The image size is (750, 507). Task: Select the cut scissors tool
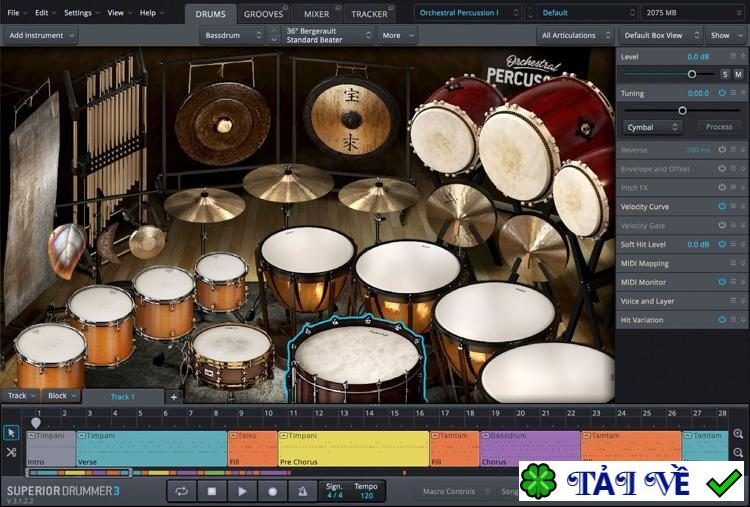11,452
